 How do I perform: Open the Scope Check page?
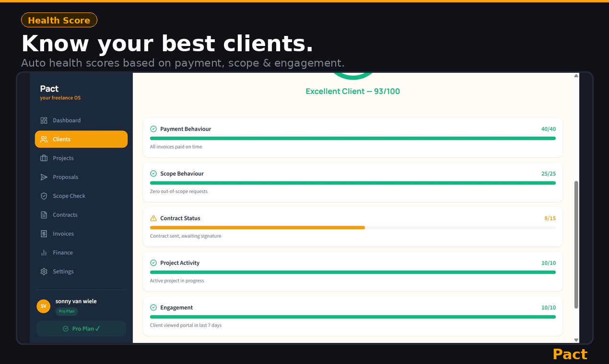tap(81, 196)
